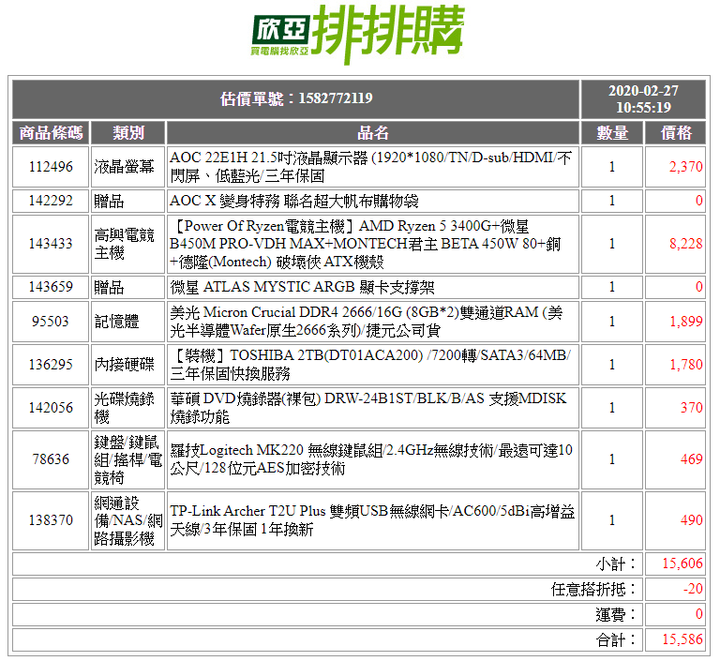Click the 光碟燒錄機 category cell
The height and width of the screenshot is (661, 720).
click(x=128, y=408)
